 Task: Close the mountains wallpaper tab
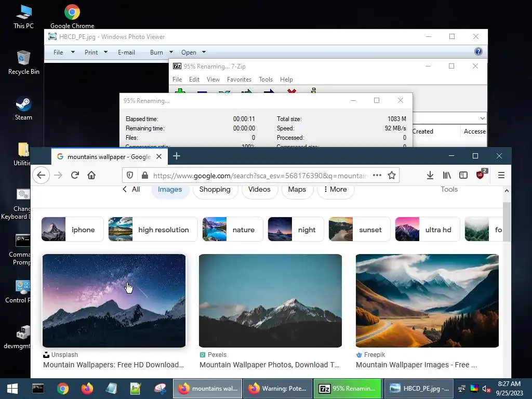[x=159, y=156]
